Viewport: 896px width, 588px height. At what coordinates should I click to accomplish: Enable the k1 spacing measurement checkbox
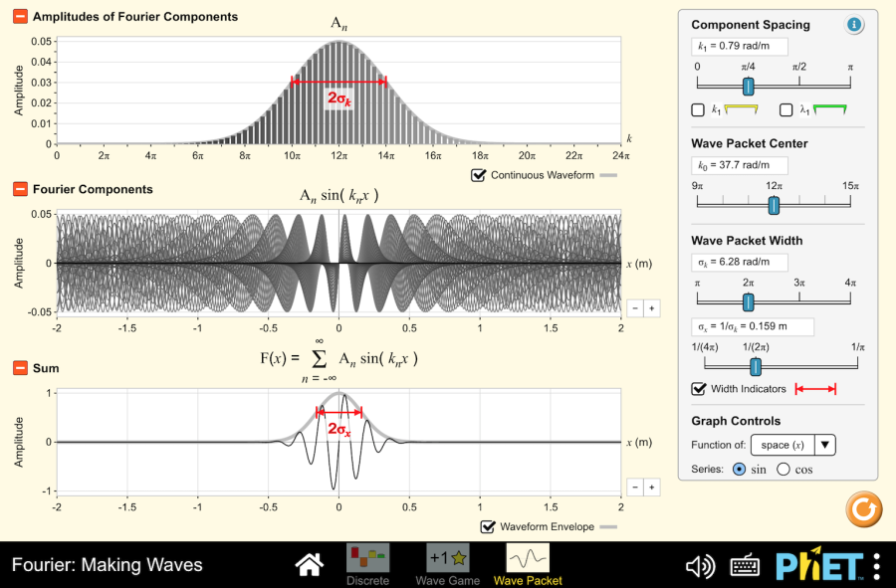click(698, 109)
